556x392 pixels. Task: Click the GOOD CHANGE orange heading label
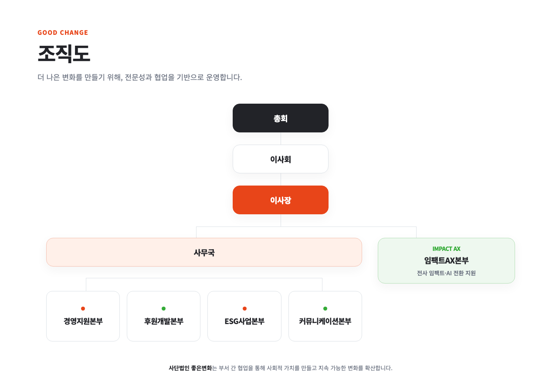[63, 33]
